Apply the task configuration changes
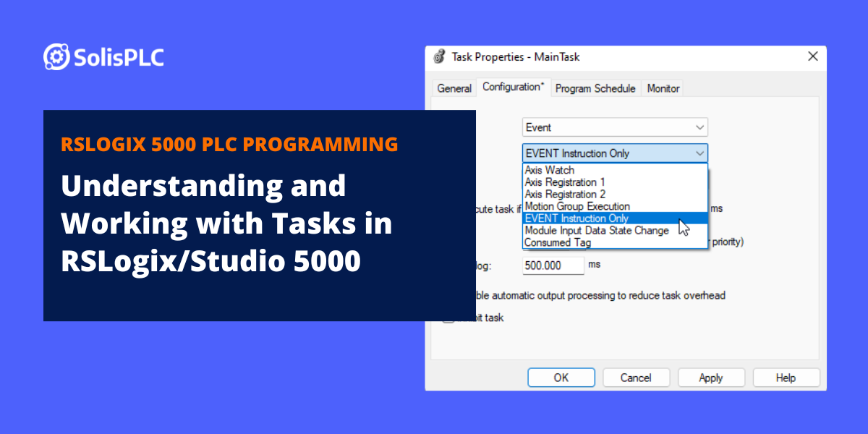Image resolution: width=868 pixels, height=434 pixels. coord(711,377)
